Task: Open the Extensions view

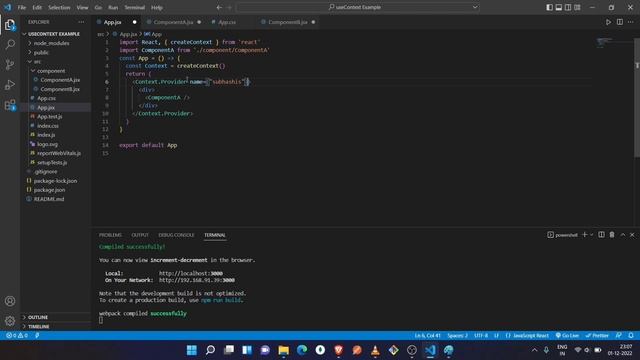Action: 10,105
